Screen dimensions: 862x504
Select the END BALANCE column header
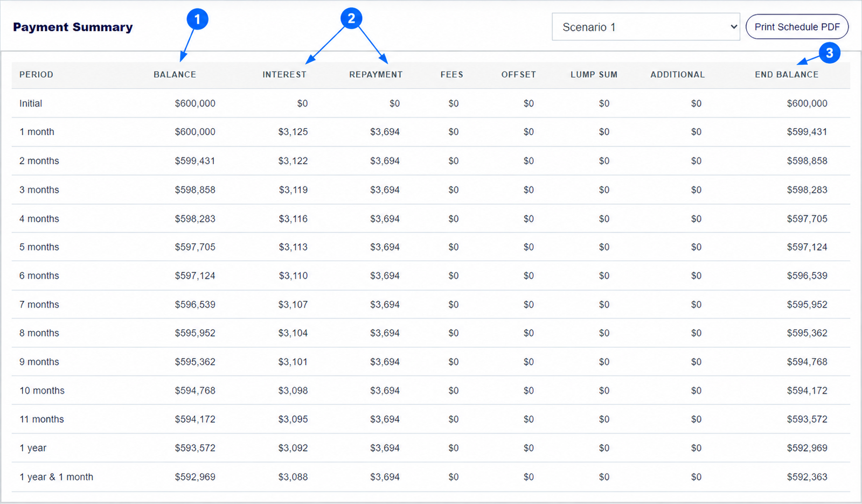(x=787, y=74)
